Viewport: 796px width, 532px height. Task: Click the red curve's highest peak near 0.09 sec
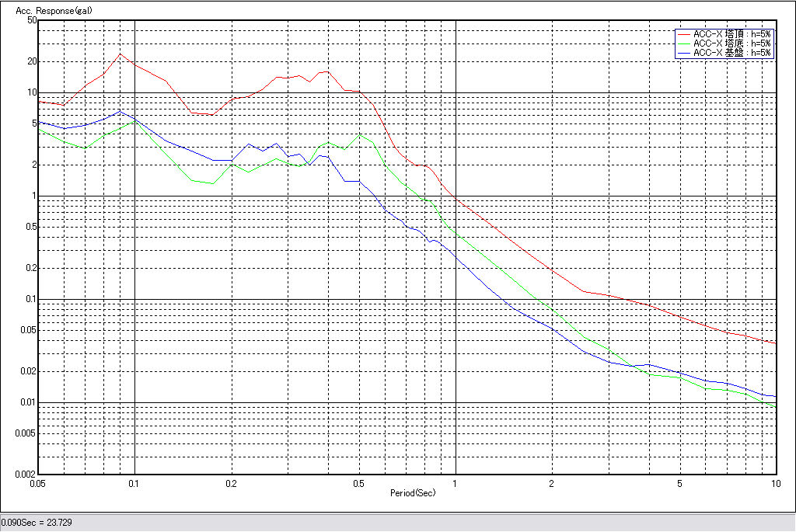(x=120, y=54)
